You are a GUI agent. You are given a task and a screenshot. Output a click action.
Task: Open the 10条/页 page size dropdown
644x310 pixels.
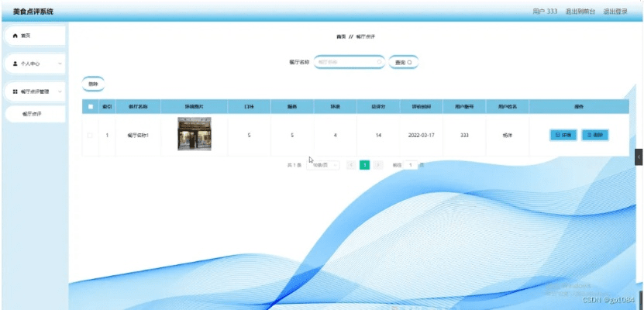[323, 165]
